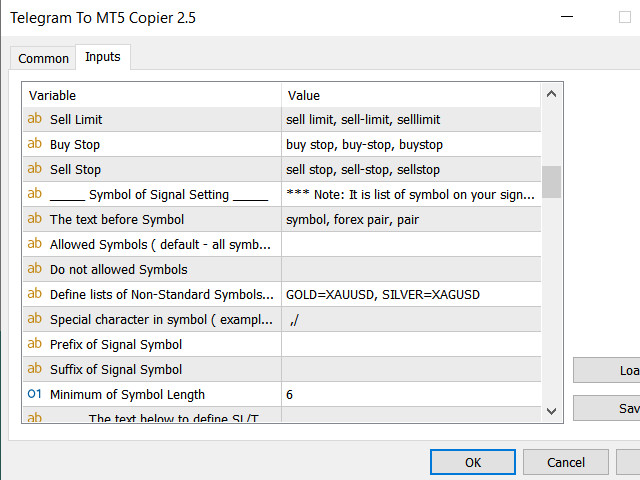Image resolution: width=640 pixels, height=480 pixels.
Task: Select 'Allowed Symbols ( default - all symb...' variable
Action: (x=160, y=244)
